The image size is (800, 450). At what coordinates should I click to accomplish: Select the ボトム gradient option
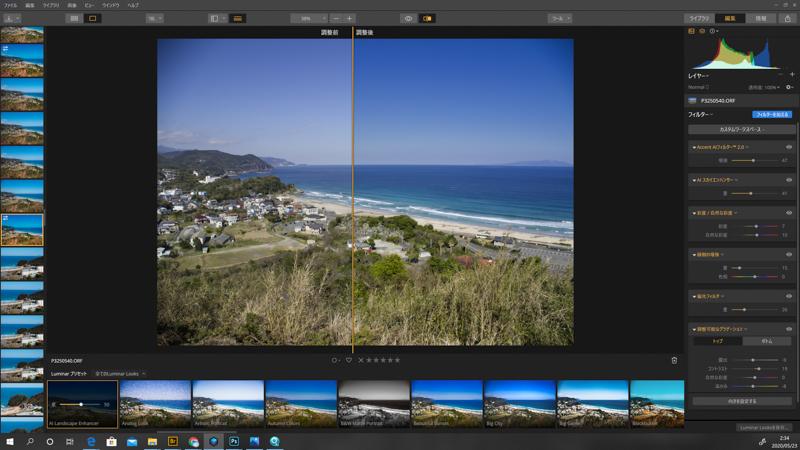click(766, 341)
